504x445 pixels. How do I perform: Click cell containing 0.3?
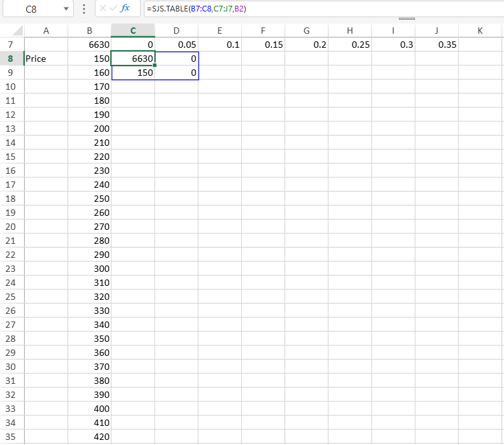pos(393,45)
